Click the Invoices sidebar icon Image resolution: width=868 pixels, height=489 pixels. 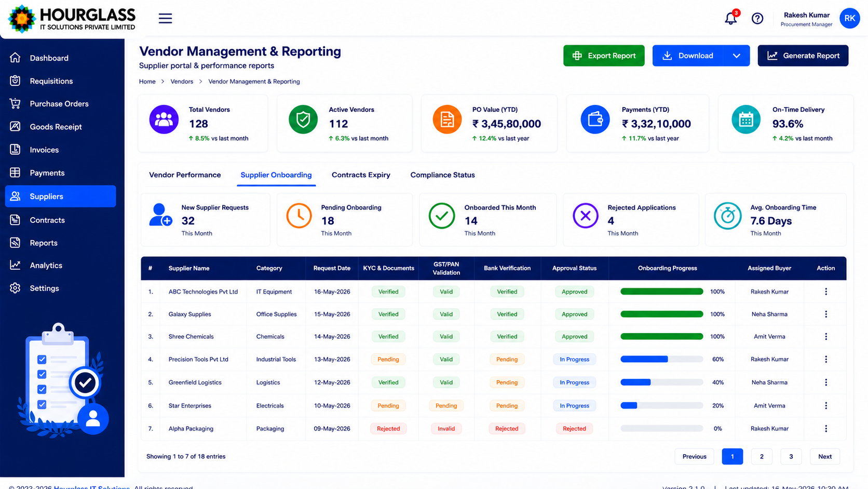tap(15, 150)
